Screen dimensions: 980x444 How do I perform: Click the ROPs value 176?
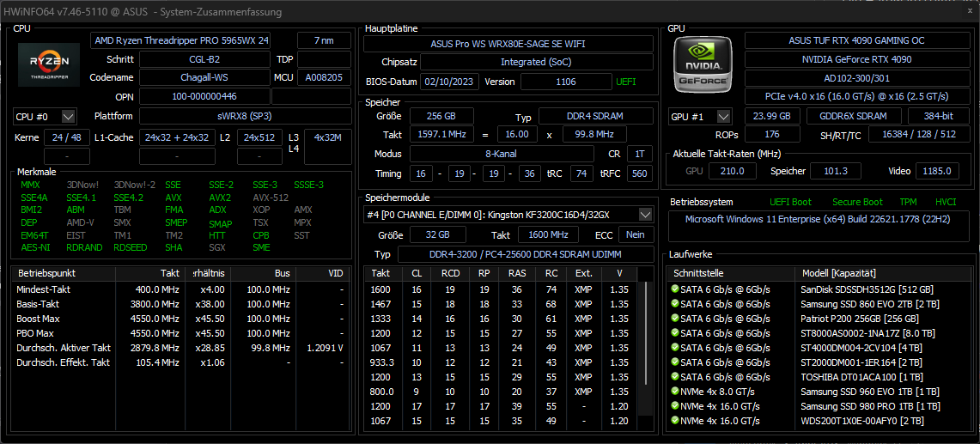click(772, 135)
